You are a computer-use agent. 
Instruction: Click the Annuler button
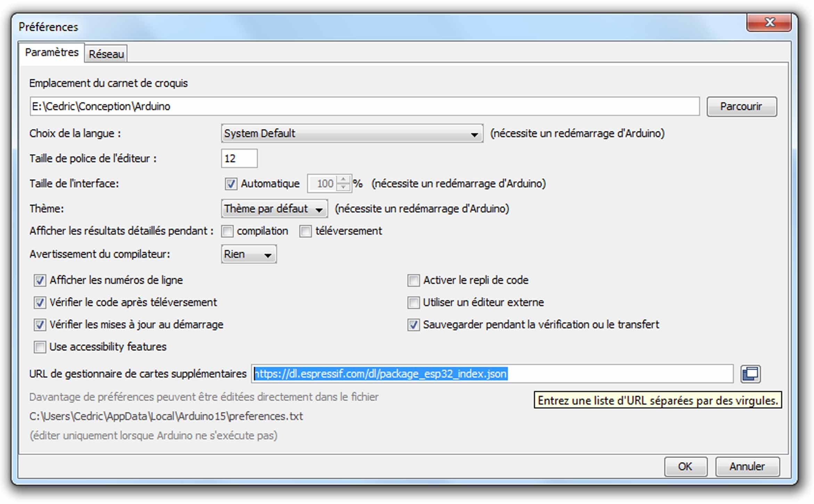coord(747,466)
